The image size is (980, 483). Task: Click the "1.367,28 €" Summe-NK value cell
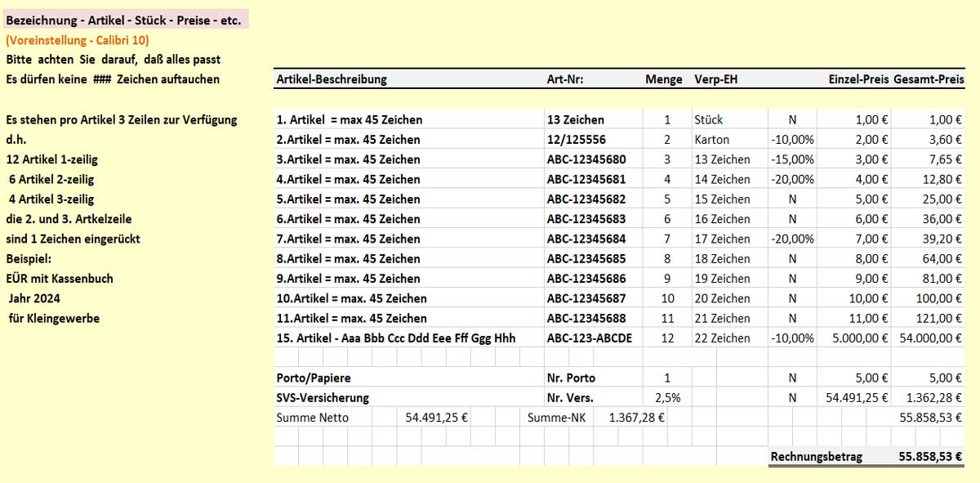[636, 418]
